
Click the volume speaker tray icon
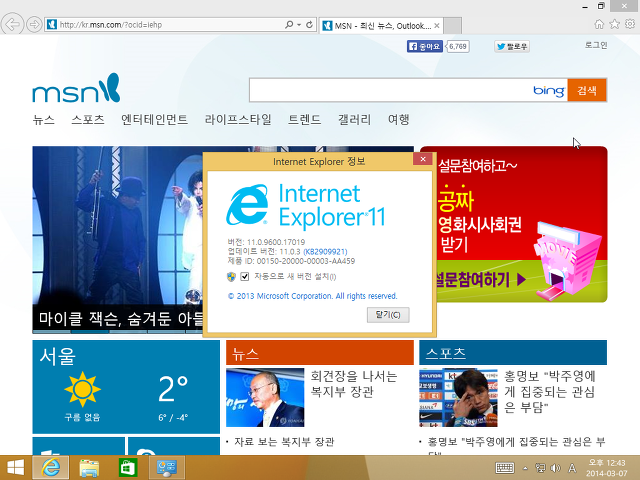[x=556, y=468]
